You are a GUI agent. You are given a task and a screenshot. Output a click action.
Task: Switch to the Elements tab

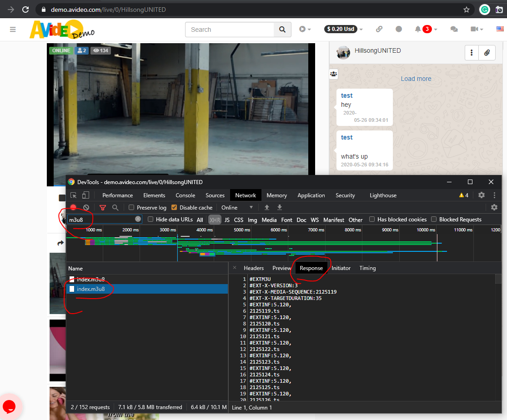(x=154, y=195)
